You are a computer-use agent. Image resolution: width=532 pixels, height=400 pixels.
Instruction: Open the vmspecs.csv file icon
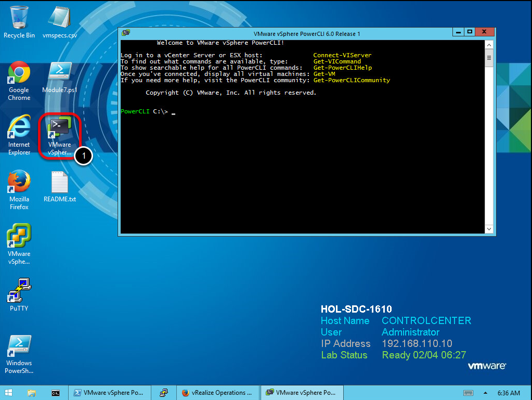[60, 22]
